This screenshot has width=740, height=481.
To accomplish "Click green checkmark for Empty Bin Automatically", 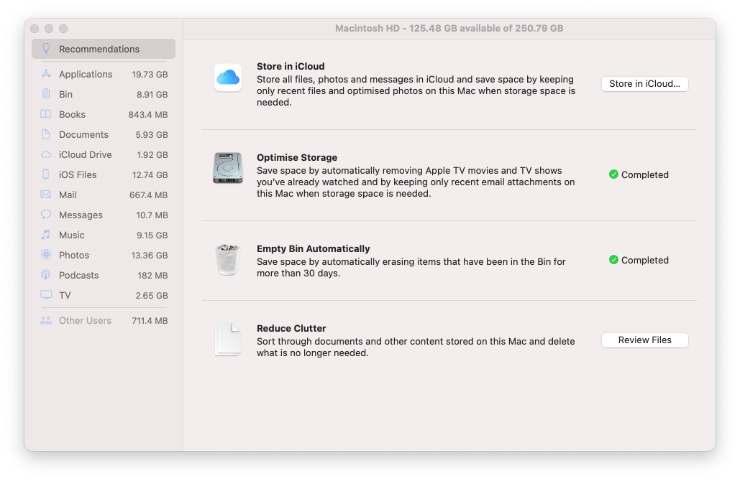I will coord(614,260).
